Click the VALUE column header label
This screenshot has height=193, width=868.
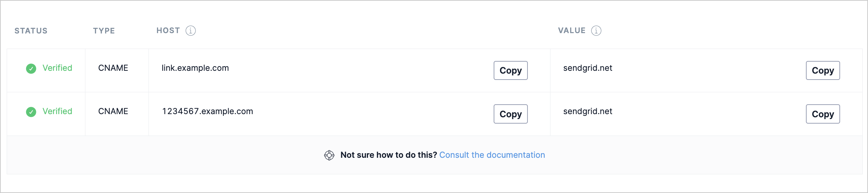[572, 31]
